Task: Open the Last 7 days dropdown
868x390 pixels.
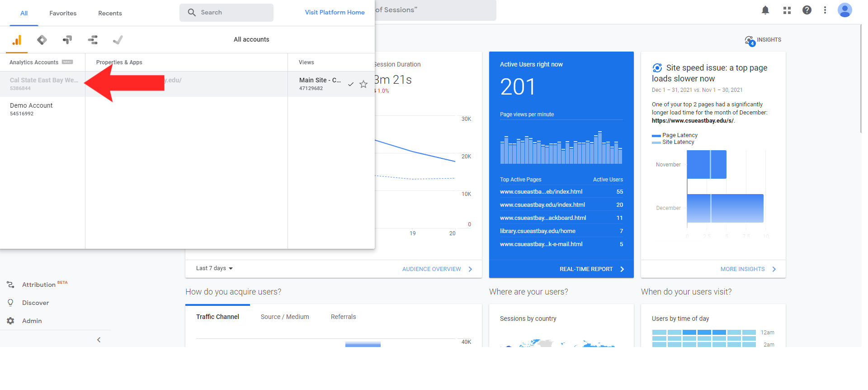Action: 214,268
